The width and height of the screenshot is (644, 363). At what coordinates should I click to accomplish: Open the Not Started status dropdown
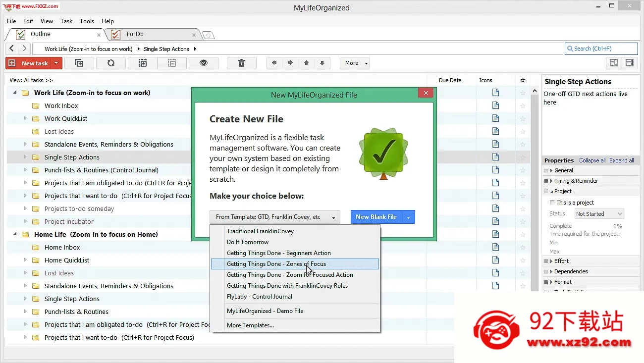pos(599,214)
